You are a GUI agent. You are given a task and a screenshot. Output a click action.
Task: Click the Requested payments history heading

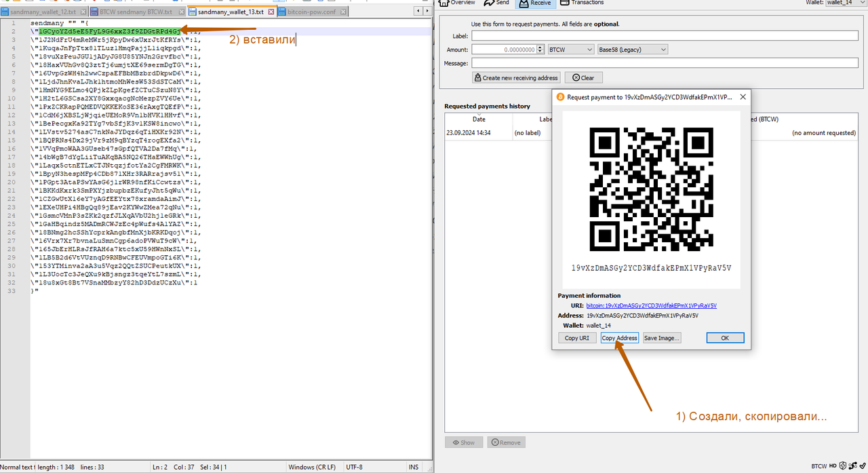[x=487, y=106]
